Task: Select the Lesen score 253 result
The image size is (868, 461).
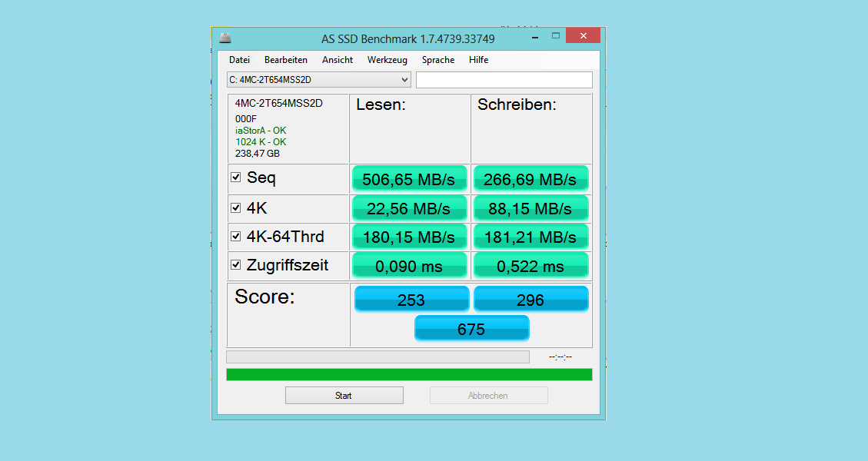Action: click(x=411, y=299)
